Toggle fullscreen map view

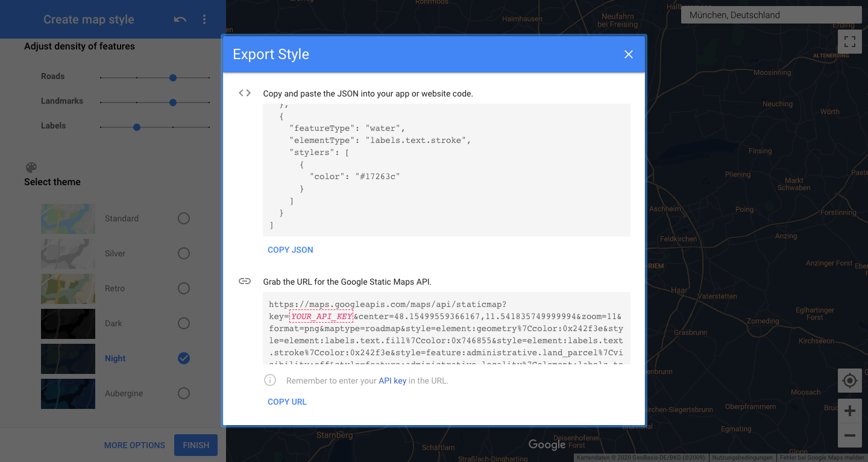(849, 42)
